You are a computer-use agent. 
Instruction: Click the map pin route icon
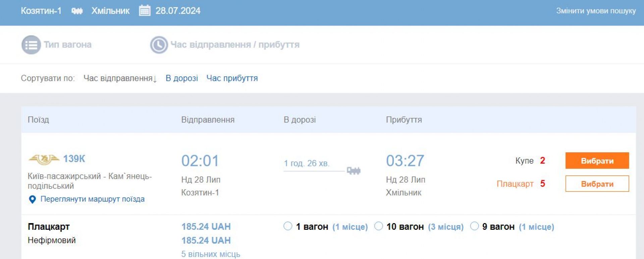coord(33,199)
